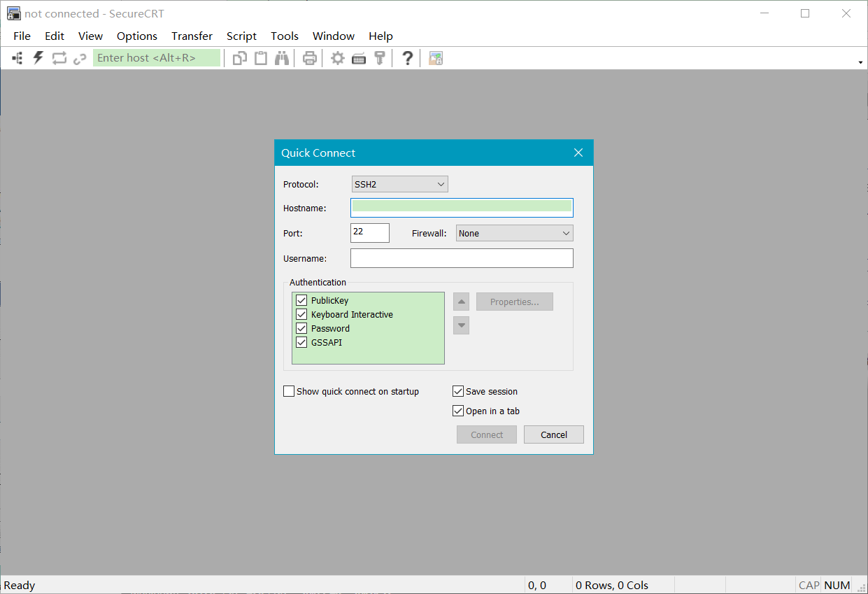Click the Username input field
Viewport: 868px width, 594px height.
[x=462, y=258]
